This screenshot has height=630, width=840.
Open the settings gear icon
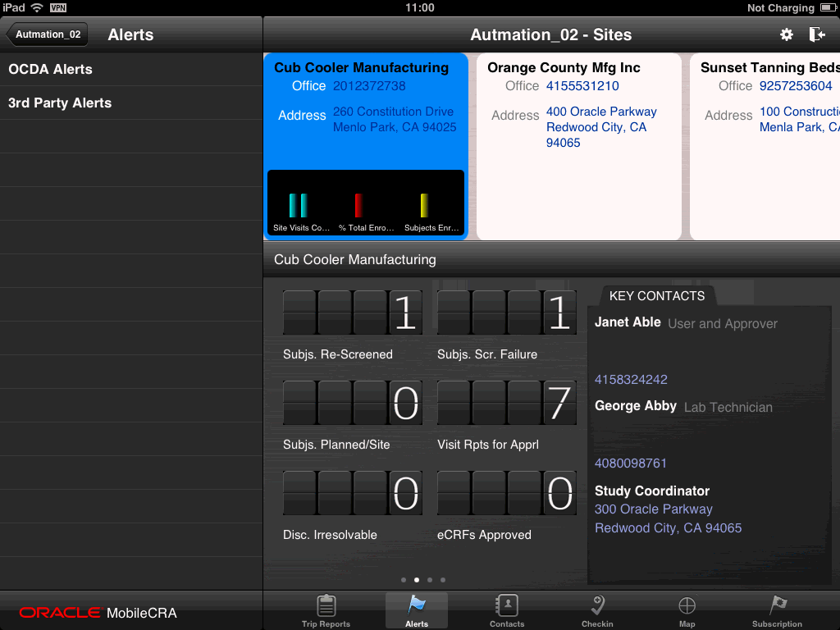point(786,34)
